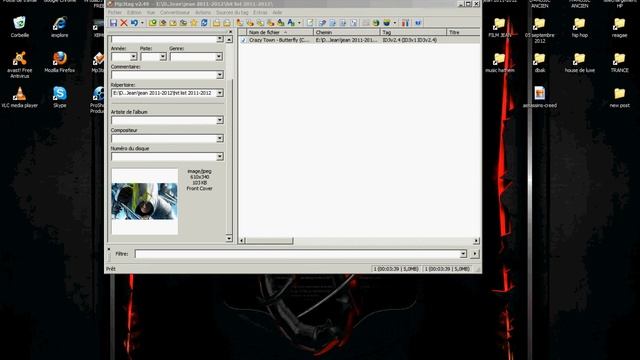Undo the last change with the blue arrow
This screenshot has width=640, height=360.
[134, 23]
